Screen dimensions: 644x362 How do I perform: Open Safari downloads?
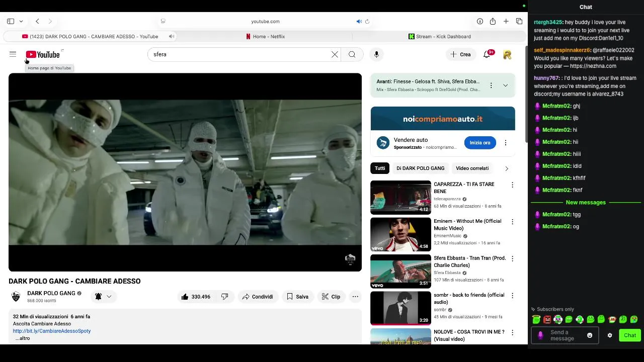coord(480,21)
